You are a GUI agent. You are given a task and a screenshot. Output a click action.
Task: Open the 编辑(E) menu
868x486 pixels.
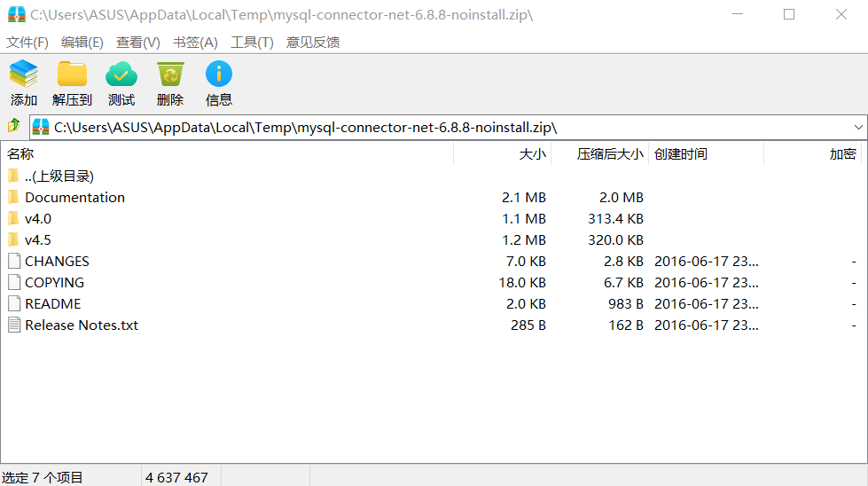pyautogui.click(x=82, y=42)
